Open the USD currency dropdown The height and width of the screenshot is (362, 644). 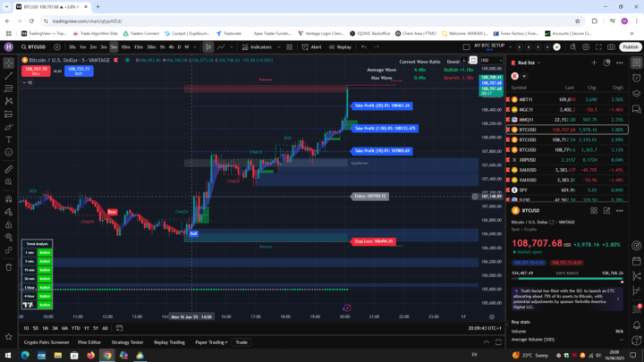coord(491,61)
